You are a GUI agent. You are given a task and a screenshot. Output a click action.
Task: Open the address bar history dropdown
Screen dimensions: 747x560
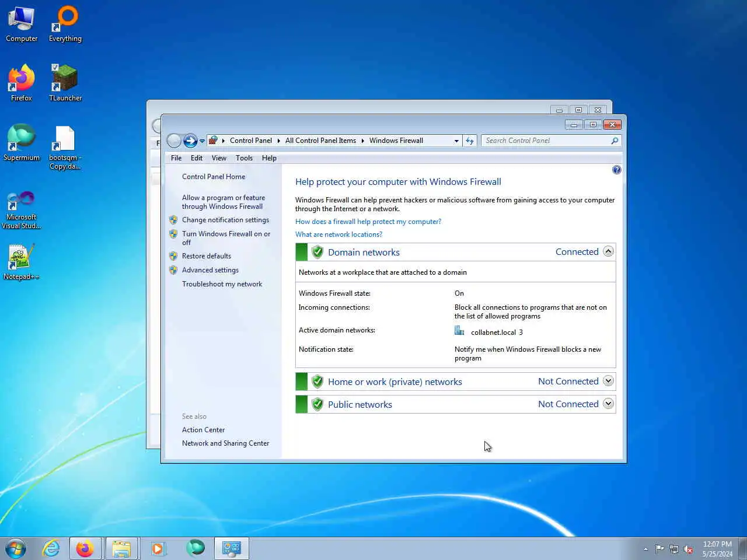[456, 141]
